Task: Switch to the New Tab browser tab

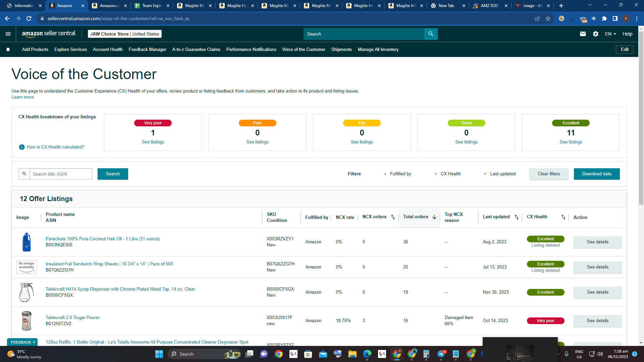Action: 447,6
